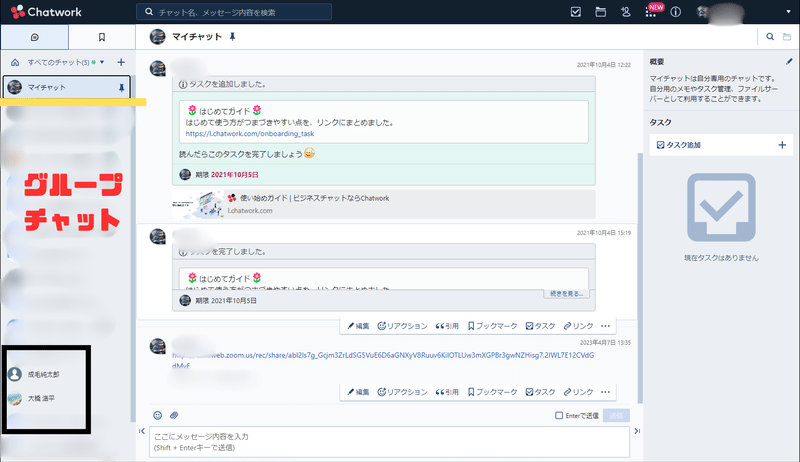
Task: Click タスク on the zoom link message
Action: [540, 392]
